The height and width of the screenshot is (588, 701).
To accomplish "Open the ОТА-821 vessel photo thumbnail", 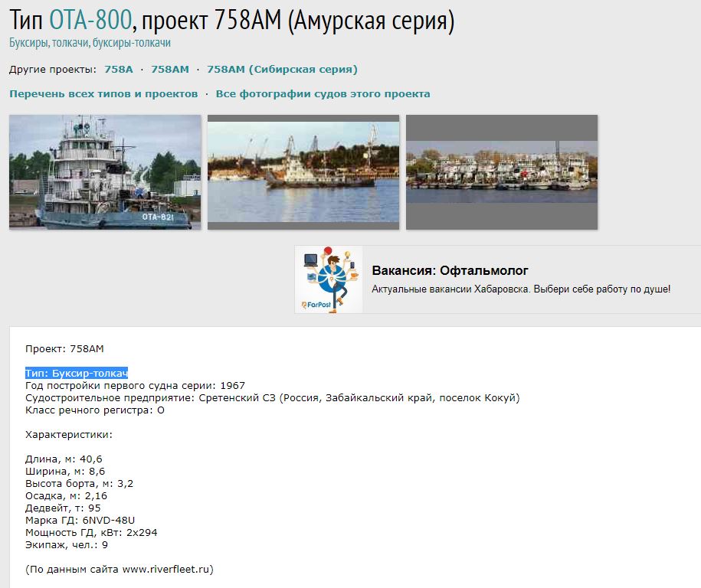I will pyautogui.click(x=105, y=172).
